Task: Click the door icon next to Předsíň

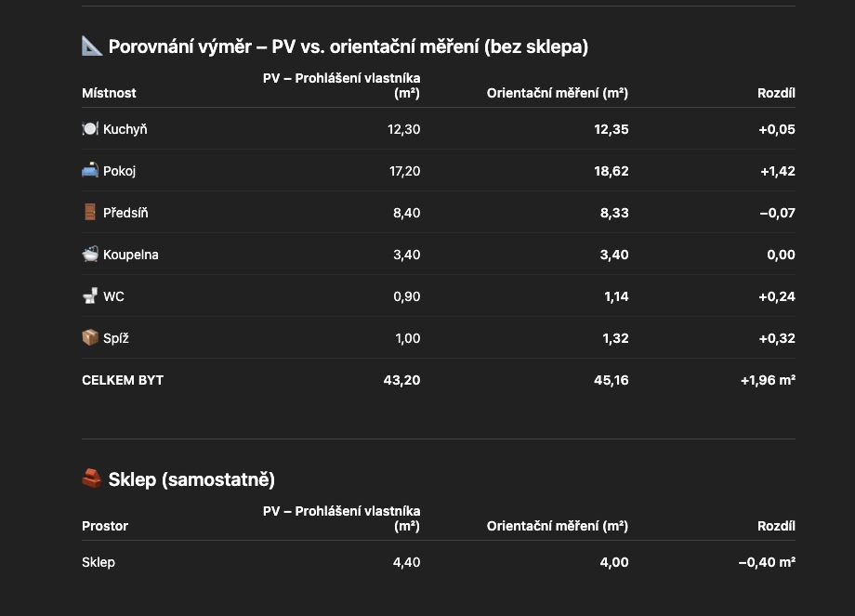Action: click(90, 212)
